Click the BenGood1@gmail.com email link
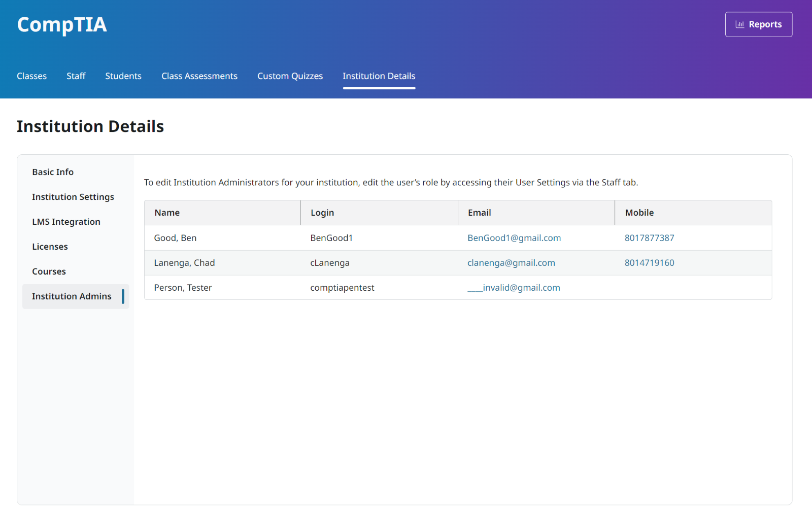This screenshot has width=812, height=511. tap(514, 238)
